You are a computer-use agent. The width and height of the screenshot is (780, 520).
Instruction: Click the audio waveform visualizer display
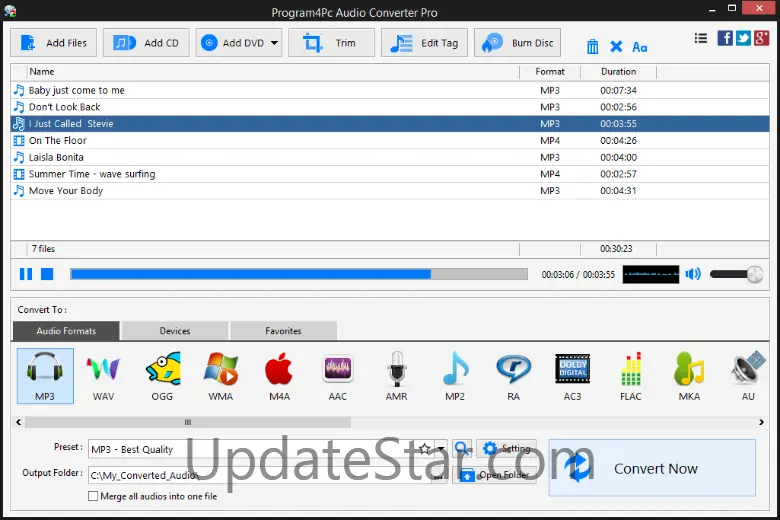(x=651, y=274)
